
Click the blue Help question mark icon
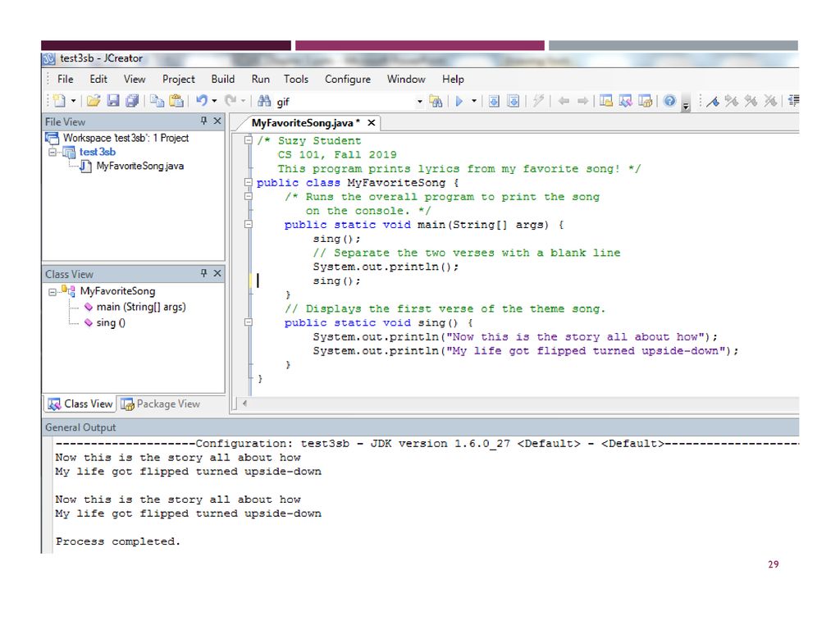[x=669, y=101]
